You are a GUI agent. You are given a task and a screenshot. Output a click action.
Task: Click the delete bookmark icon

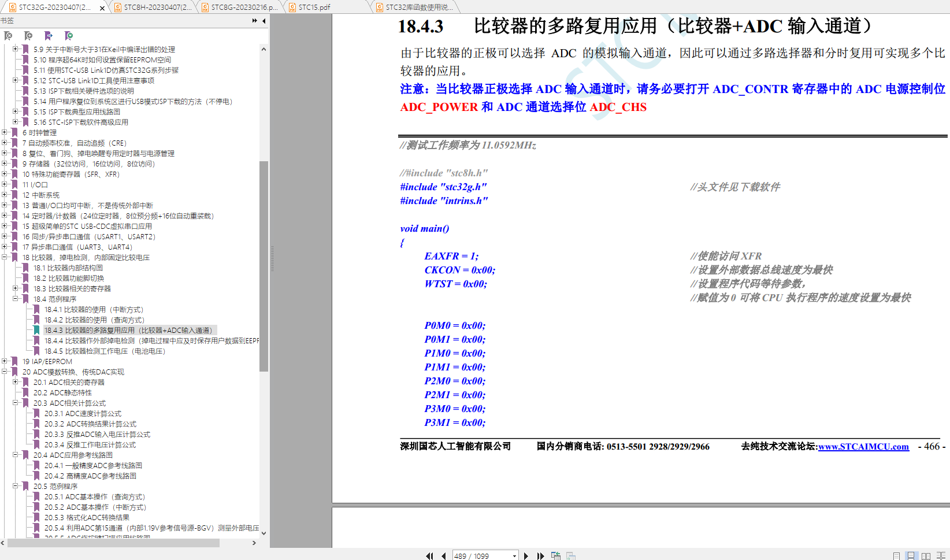(9, 36)
